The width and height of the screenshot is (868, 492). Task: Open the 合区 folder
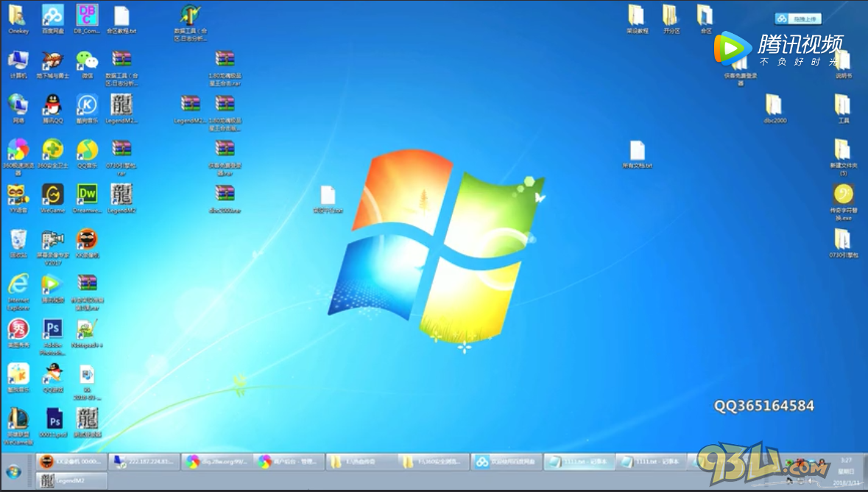[705, 19]
